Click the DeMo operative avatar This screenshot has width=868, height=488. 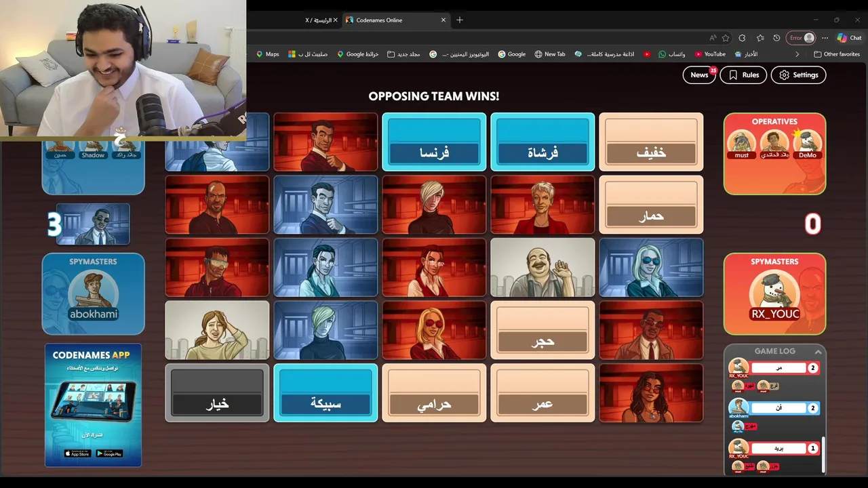807,142
